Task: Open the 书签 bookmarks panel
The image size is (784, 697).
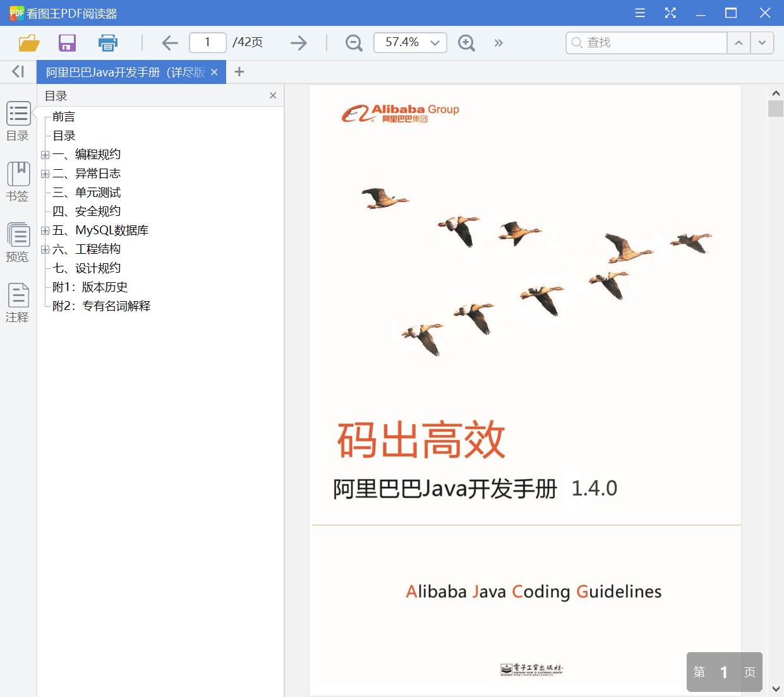Action: [18, 182]
